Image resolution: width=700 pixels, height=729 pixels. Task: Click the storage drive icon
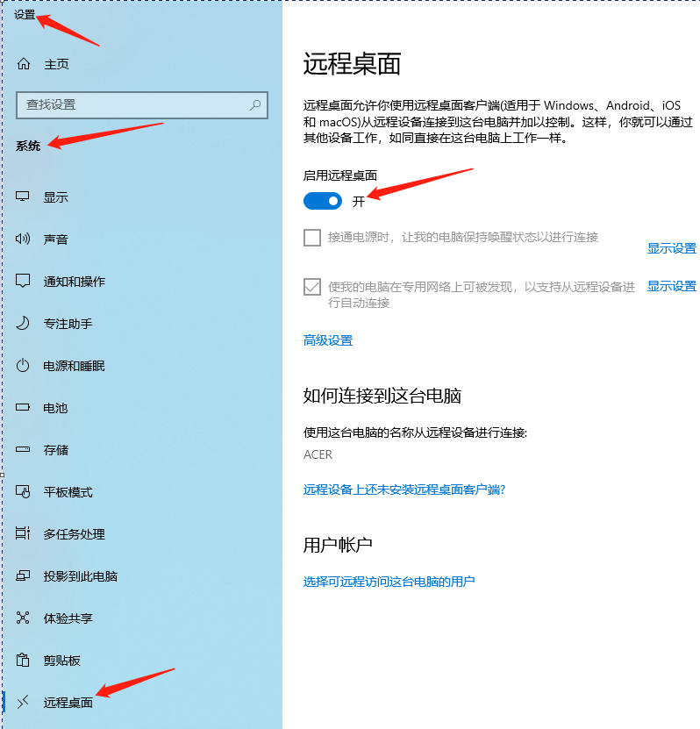click(22, 449)
